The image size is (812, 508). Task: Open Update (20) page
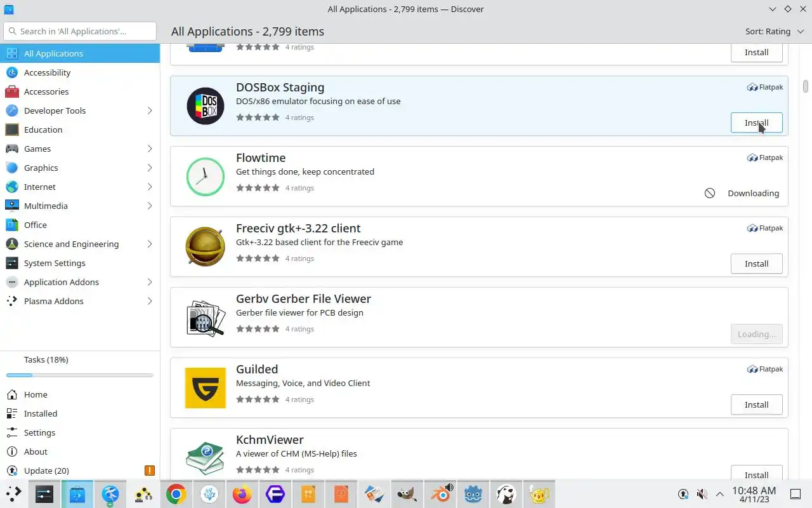point(80,471)
